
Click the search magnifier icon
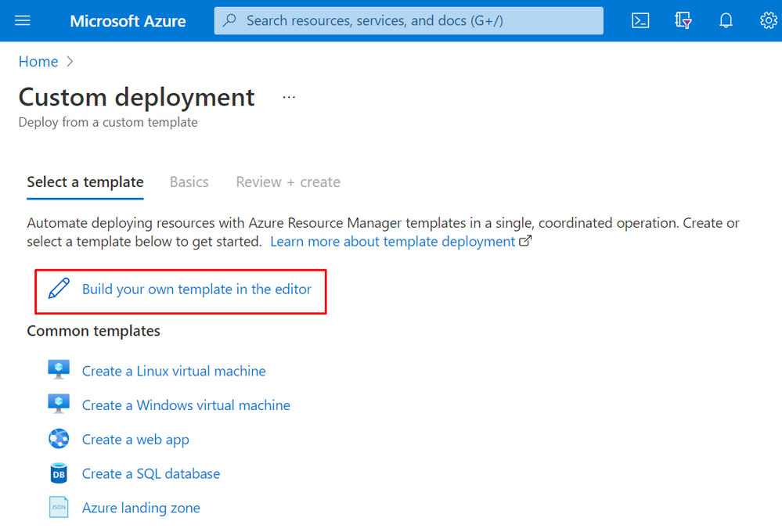[229, 20]
